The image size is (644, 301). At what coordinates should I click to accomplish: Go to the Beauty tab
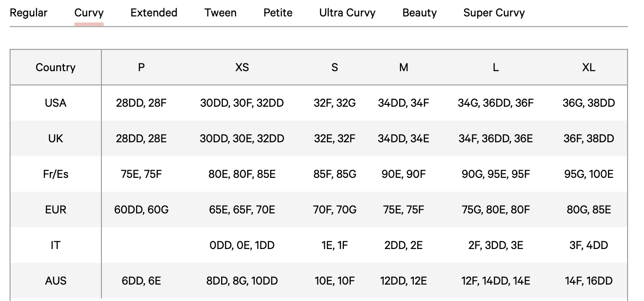coord(419,13)
